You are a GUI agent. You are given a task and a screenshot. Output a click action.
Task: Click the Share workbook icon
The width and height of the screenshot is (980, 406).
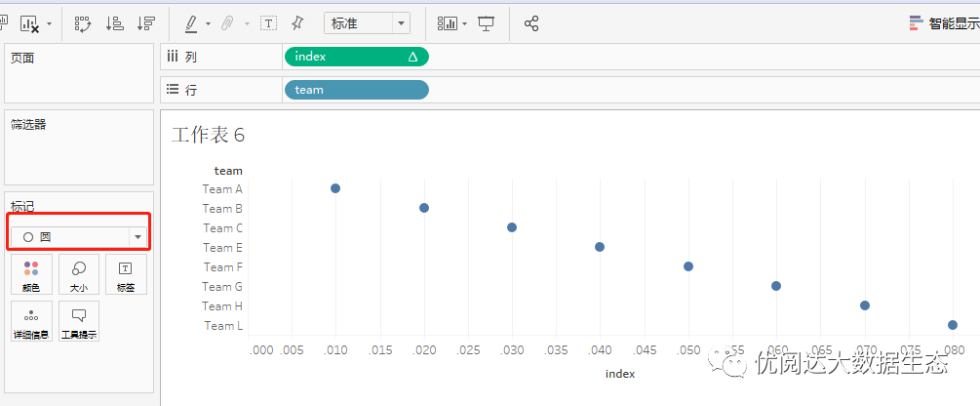(531, 23)
